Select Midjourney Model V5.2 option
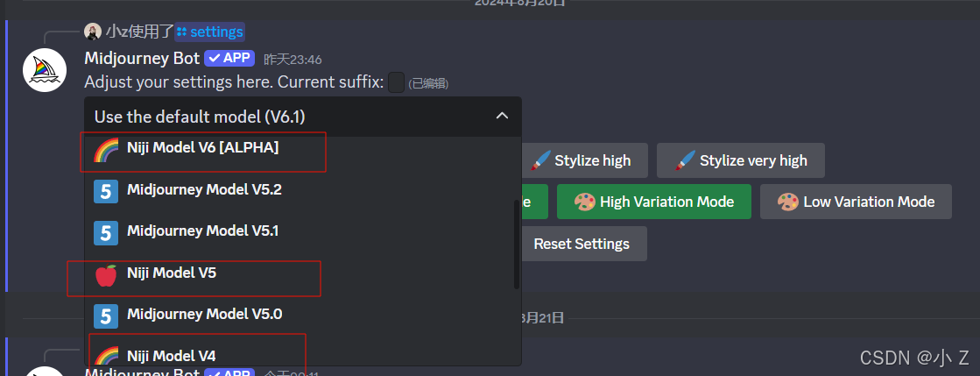980x376 pixels. (x=302, y=190)
